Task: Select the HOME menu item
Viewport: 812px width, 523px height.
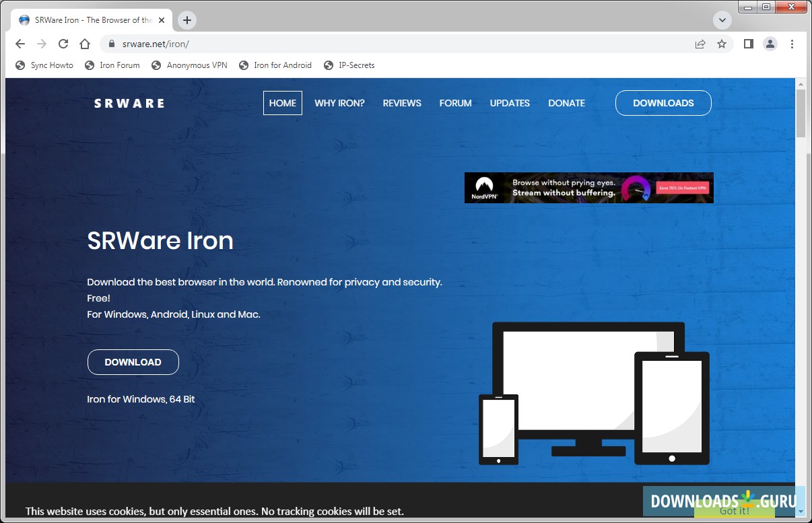Action: click(x=283, y=103)
